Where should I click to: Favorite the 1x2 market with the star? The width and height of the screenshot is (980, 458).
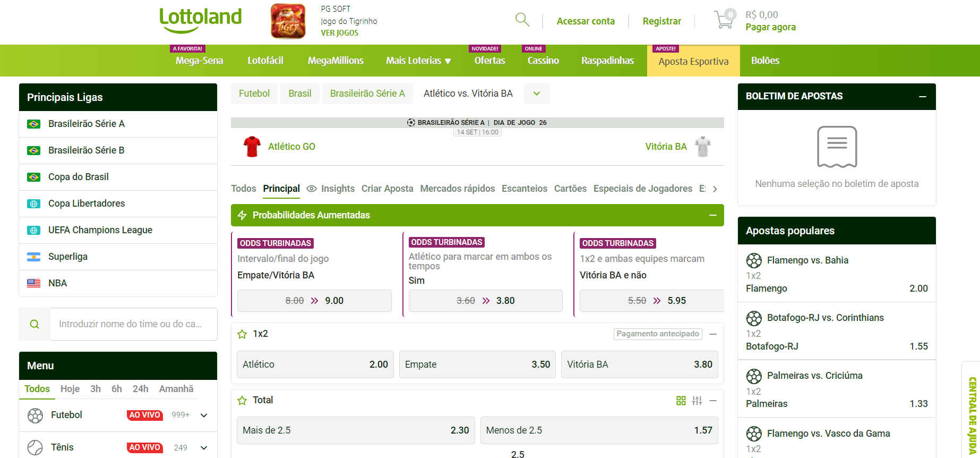(242, 334)
